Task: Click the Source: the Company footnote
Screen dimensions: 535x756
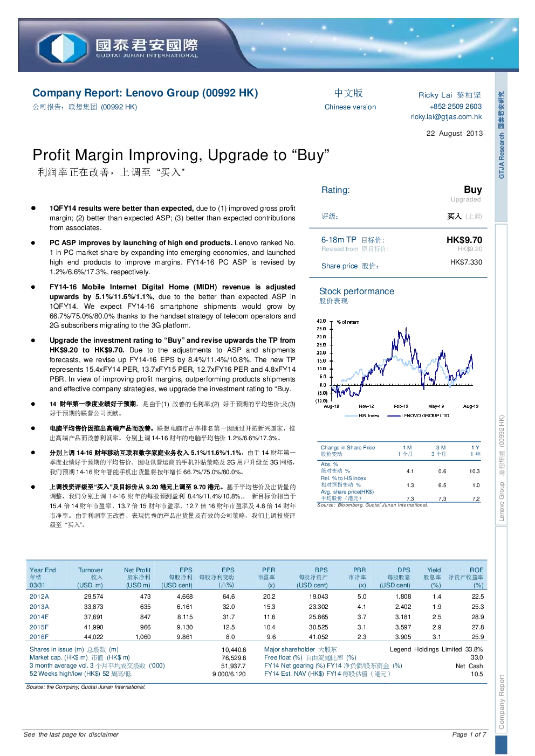Action: pos(86,687)
